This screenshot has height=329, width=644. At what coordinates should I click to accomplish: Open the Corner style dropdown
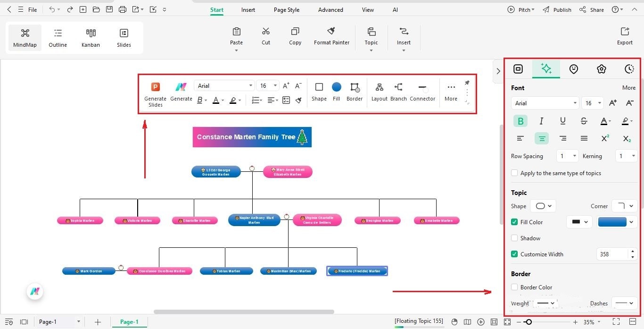(625, 206)
